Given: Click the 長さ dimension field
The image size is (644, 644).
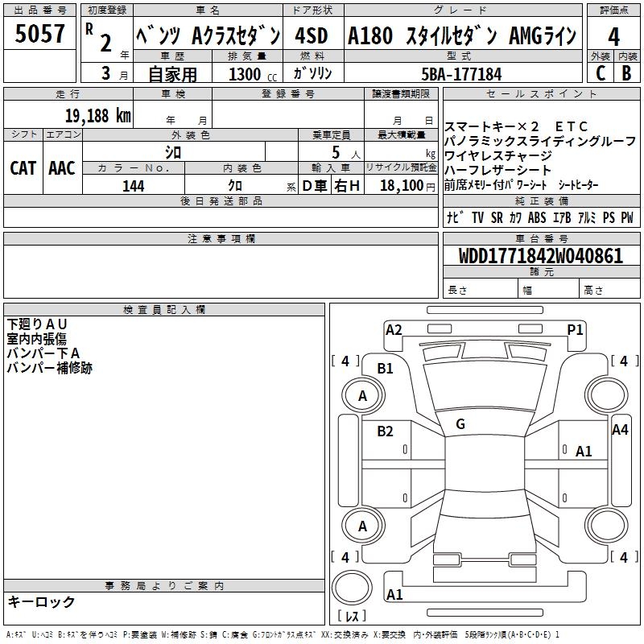Looking at the screenshot, I should [481, 290].
